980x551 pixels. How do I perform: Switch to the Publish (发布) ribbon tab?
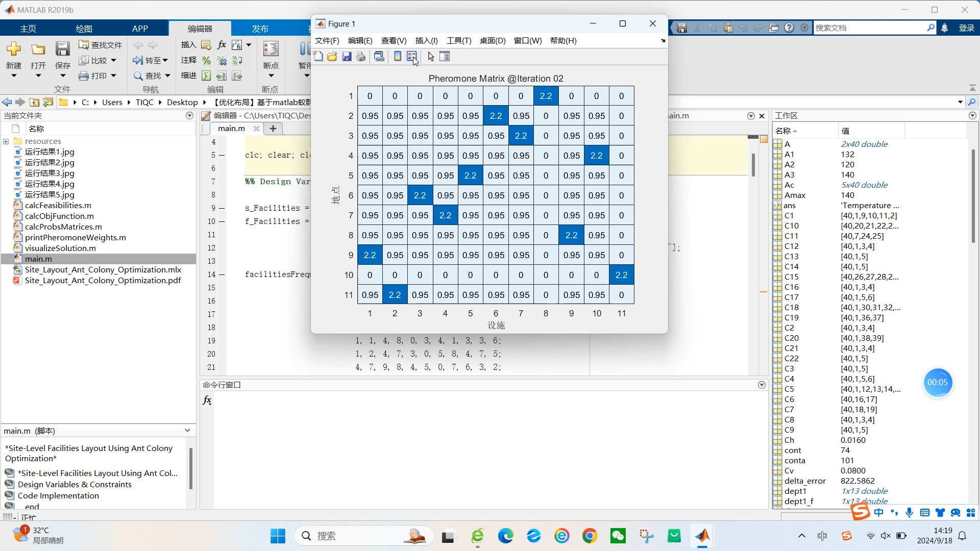pyautogui.click(x=260, y=29)
